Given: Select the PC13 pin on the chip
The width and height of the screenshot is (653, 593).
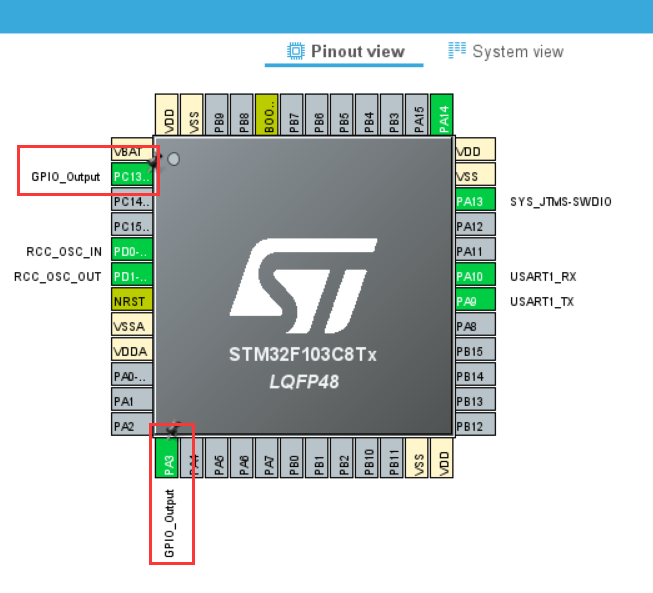Looking at the screenshot, I should [132, 176].
